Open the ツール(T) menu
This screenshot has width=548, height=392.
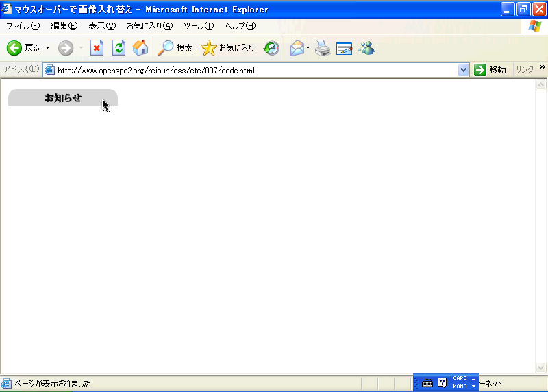199,26
